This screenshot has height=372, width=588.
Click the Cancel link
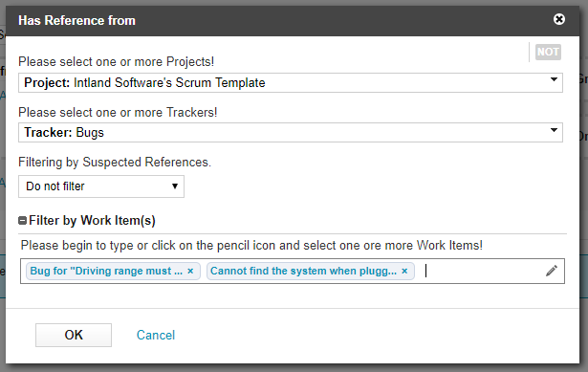(156, 335)
